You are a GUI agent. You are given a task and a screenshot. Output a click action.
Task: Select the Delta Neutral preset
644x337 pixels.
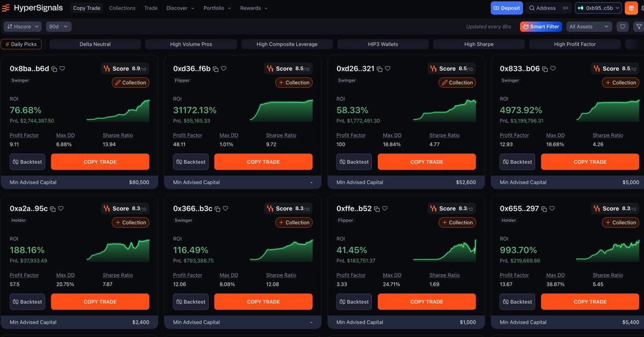(95, 44)
